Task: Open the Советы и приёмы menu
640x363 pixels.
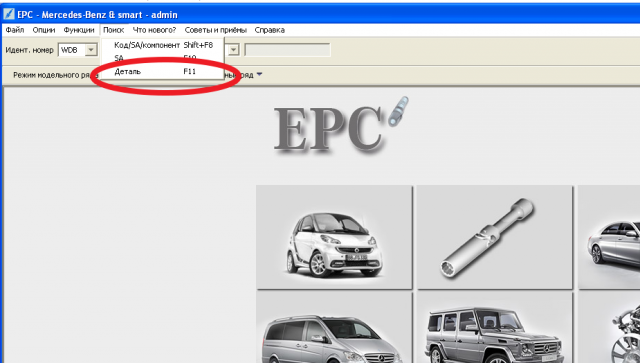Action: pos(216,30)
